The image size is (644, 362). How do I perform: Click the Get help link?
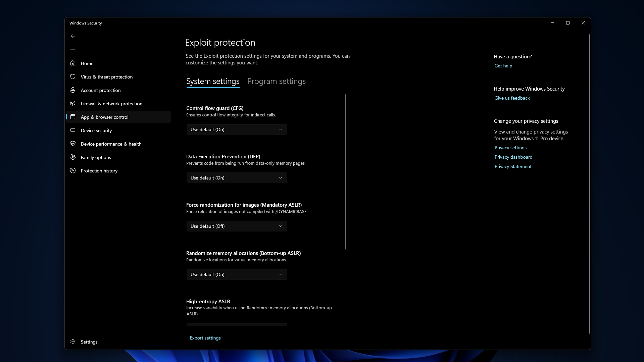[503, 66]
